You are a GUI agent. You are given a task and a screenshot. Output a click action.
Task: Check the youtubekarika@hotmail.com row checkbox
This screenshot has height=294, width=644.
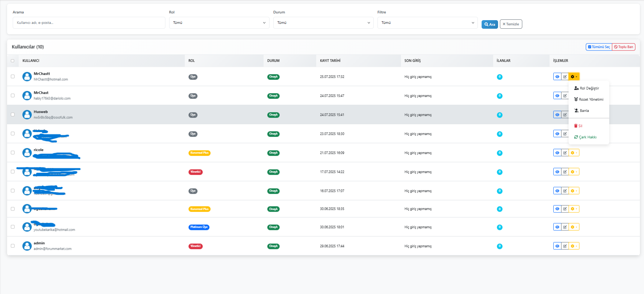[x=13, y=227]
